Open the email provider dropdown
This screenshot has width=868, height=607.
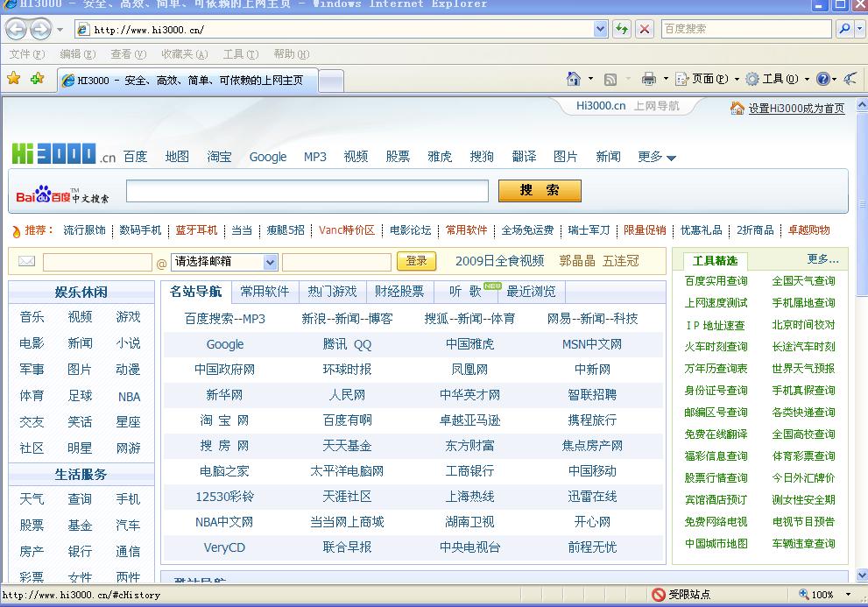(x=270, y=262)
